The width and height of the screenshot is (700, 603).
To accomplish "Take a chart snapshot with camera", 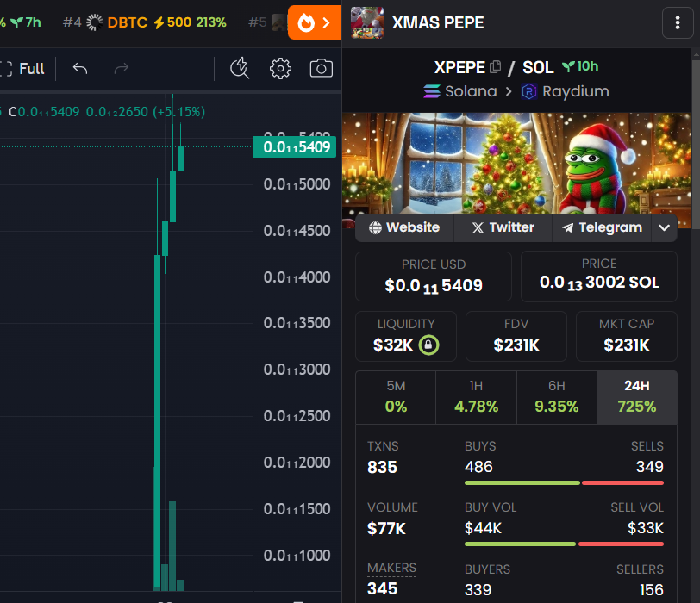I will click(321, 68).
